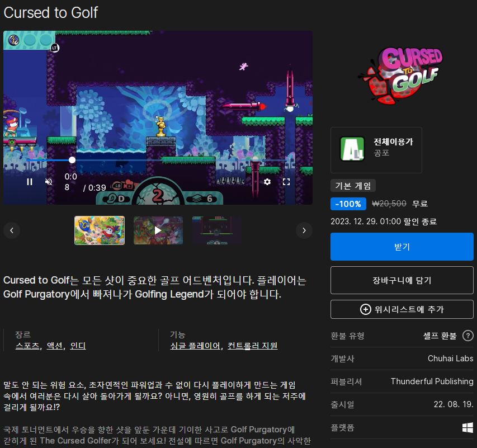Select the first artwork thumbnail

100,230
